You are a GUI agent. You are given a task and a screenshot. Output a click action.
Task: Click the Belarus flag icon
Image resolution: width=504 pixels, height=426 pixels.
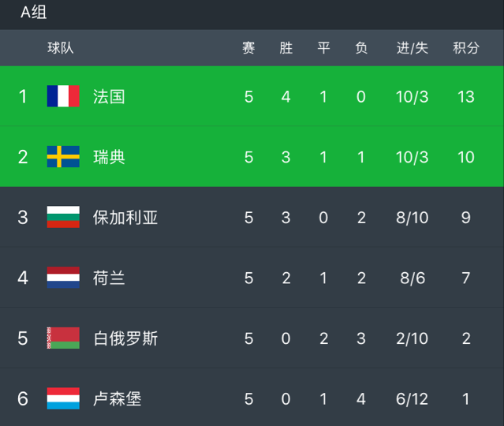pyautogui.click(x=63, y=338)
